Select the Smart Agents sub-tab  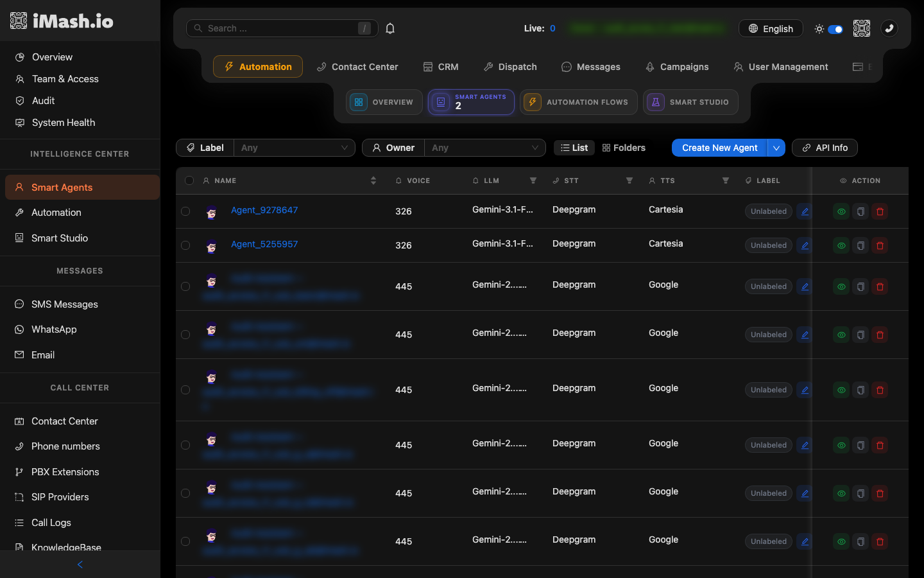[x=471, y=102]
